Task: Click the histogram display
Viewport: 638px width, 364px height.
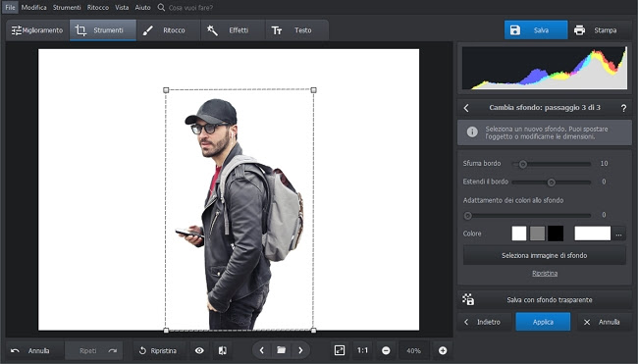Action: coord(545,68)
